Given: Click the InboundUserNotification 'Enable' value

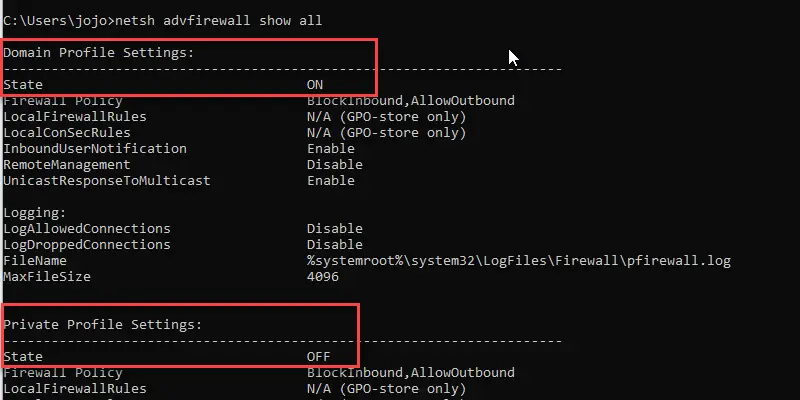Looking at the screenshot, I should coord(331,148).
